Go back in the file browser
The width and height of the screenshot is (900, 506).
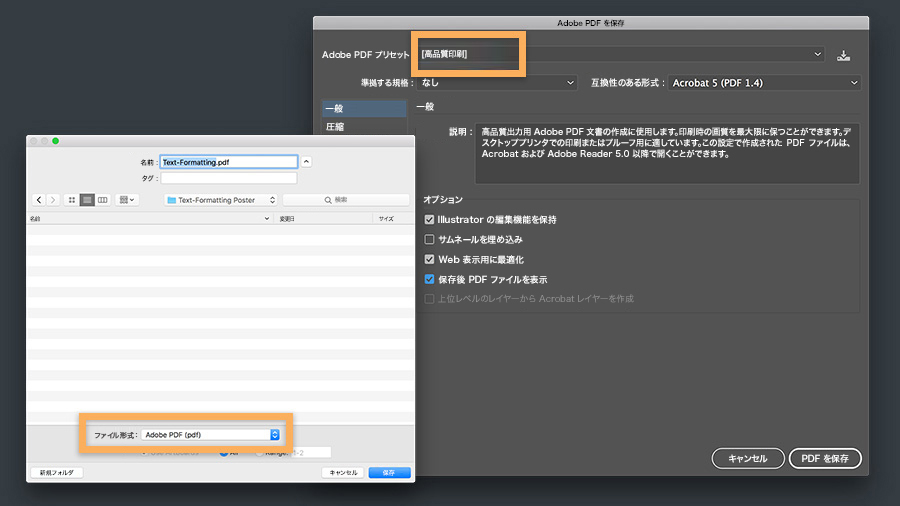point(38,200)
